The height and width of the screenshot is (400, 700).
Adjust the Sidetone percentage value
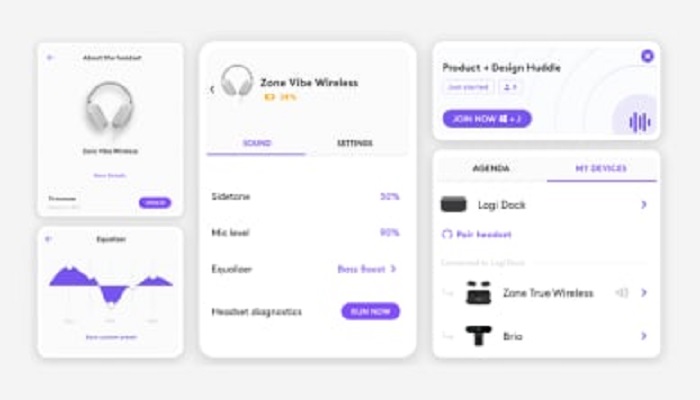coord(389,196)
